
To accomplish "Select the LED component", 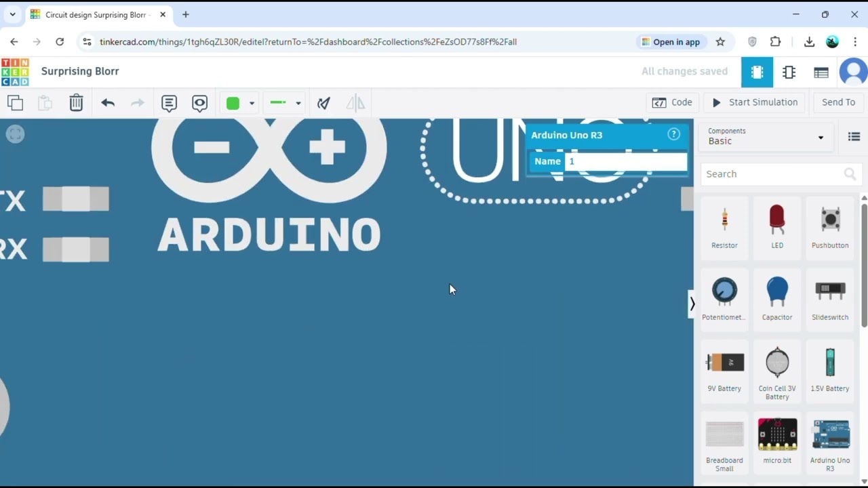I will pos(777,228).
